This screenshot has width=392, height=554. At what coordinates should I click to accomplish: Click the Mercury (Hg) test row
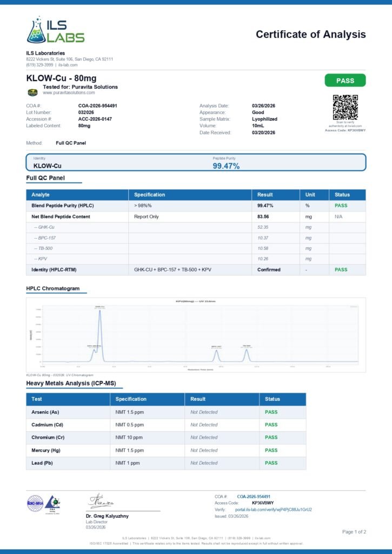click(166, 450)
